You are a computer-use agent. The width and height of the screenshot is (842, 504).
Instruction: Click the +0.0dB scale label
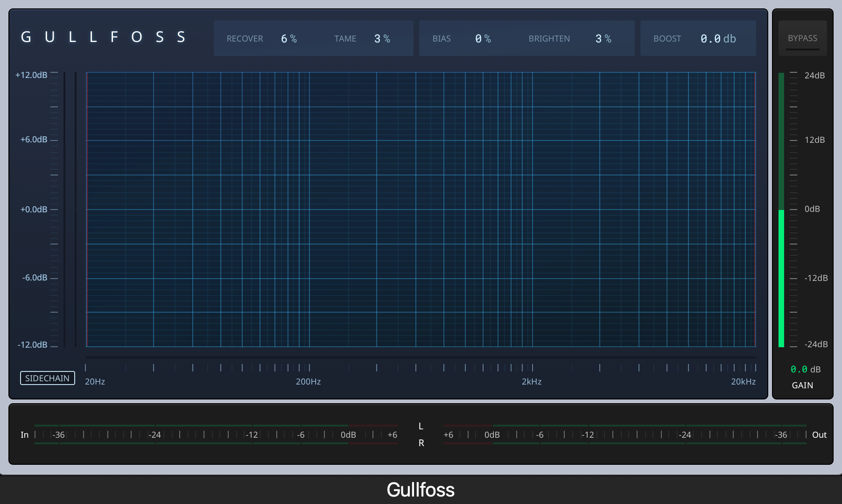pyautogui.click(x=34, y=210)
